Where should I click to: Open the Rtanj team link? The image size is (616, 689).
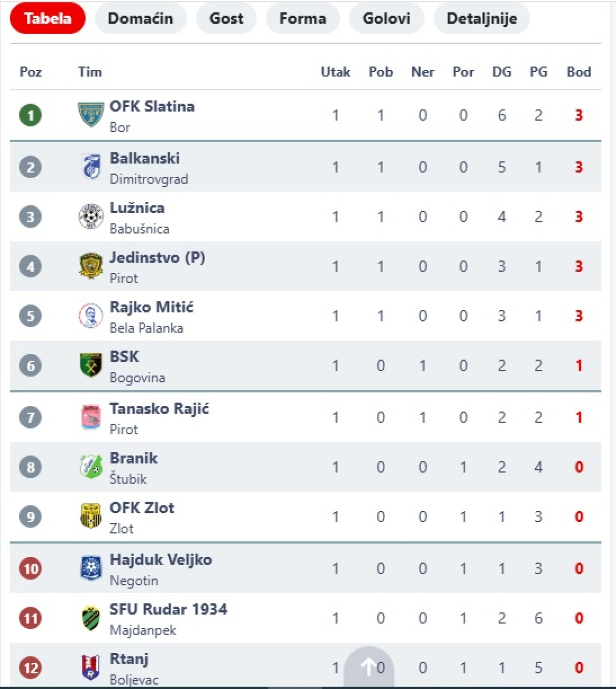click(129, 659)
